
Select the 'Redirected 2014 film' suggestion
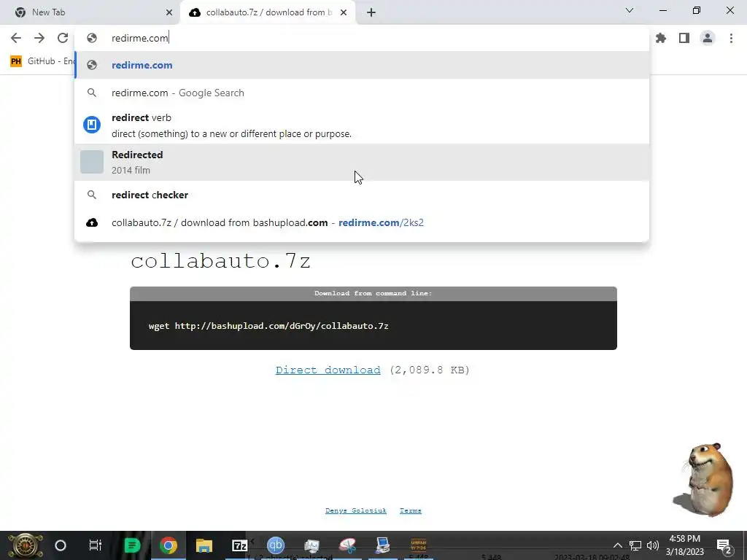point(362,163)
